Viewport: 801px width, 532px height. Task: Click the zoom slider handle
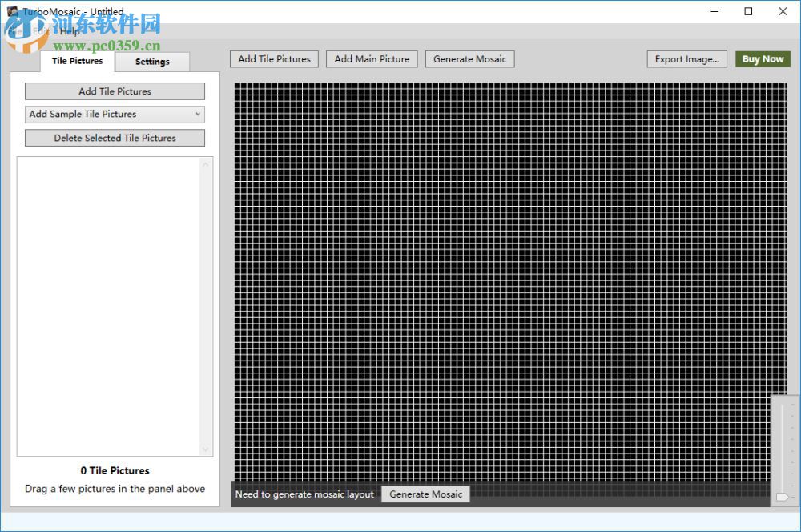click(x=782, y=497)
